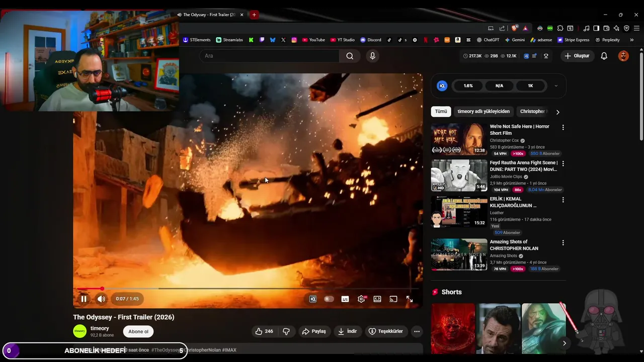Select the Tümü filter chip

click(441, 112)
